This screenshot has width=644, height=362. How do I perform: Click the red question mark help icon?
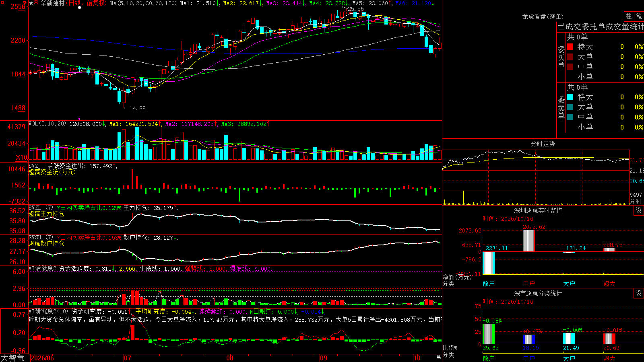tap(25, 3)
